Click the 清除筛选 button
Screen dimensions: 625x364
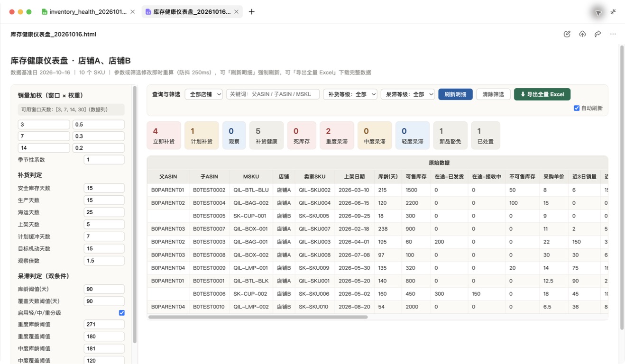(493, 94)
